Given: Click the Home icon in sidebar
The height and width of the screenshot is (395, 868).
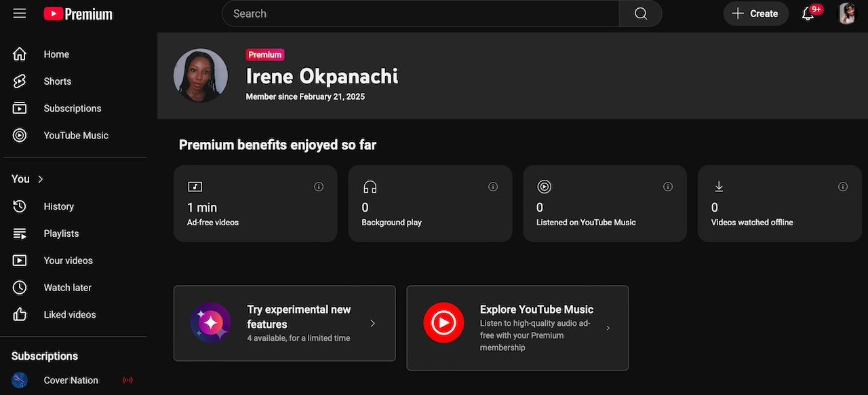Looking at the screenshot, I should [x=20, y=54].
